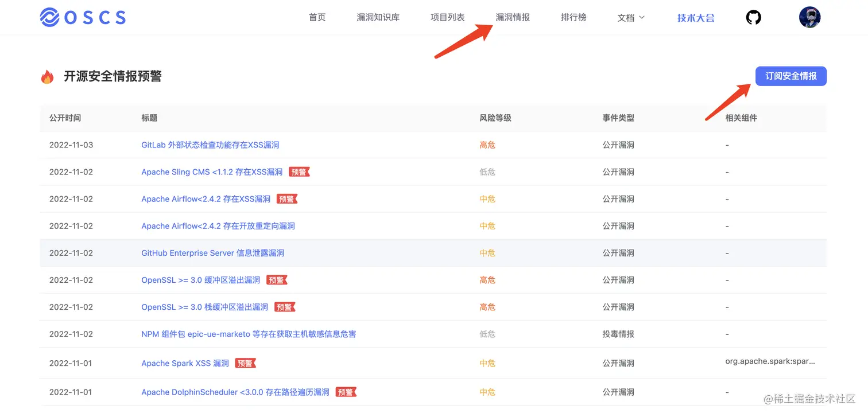Click the 事件类型 column header
868x417 pixels.
click(618, 118)
